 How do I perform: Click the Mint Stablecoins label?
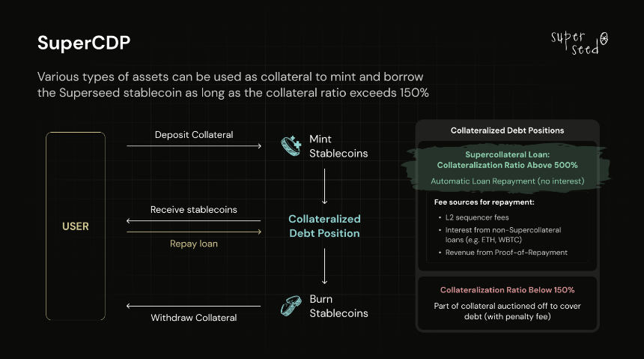[338, 146]
